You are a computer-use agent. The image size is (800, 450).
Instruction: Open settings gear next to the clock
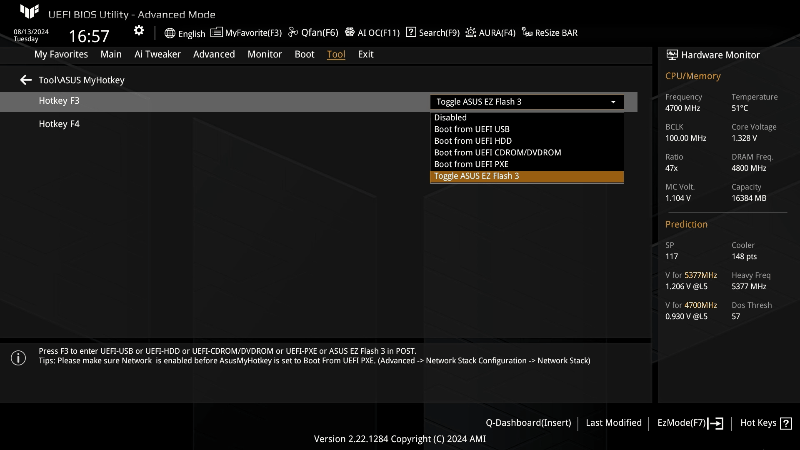[139, 31]
